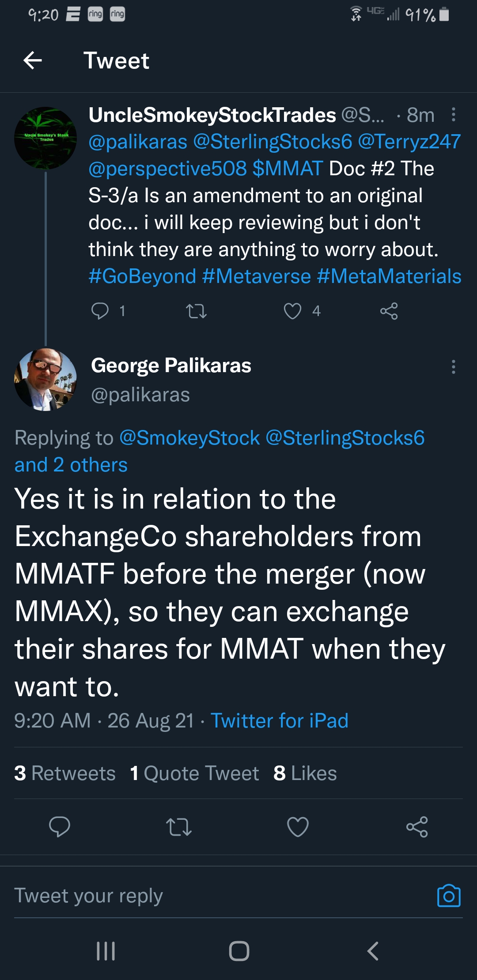
Task: Like George Palikaras's tweet
Action: coord(298,827)
